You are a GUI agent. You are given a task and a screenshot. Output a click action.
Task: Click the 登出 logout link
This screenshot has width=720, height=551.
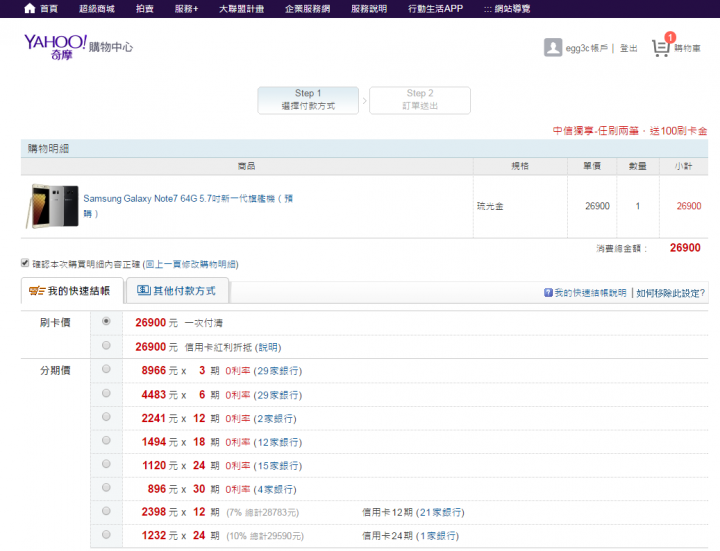click(x=628, y=48)
